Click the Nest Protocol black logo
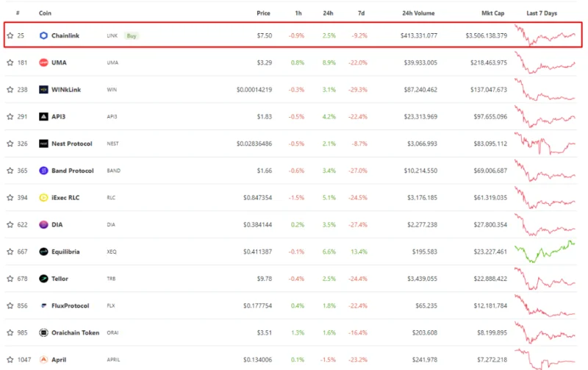Screen dimensions: 588x370 43,143
